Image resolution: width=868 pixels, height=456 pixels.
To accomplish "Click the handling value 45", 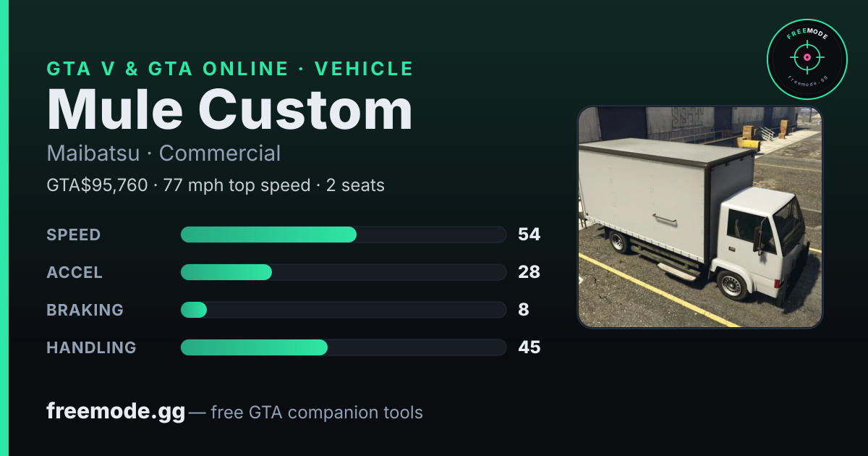I will click(529, 347).
